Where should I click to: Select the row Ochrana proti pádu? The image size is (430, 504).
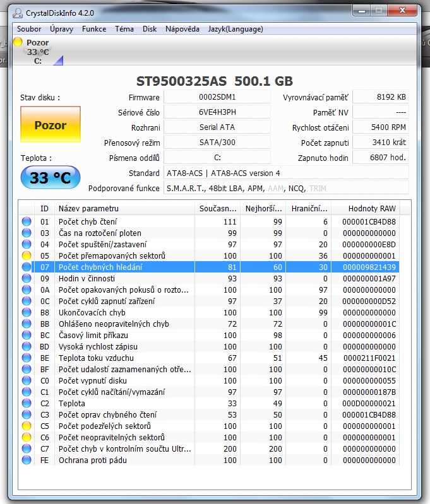click(x=209, y=460)
